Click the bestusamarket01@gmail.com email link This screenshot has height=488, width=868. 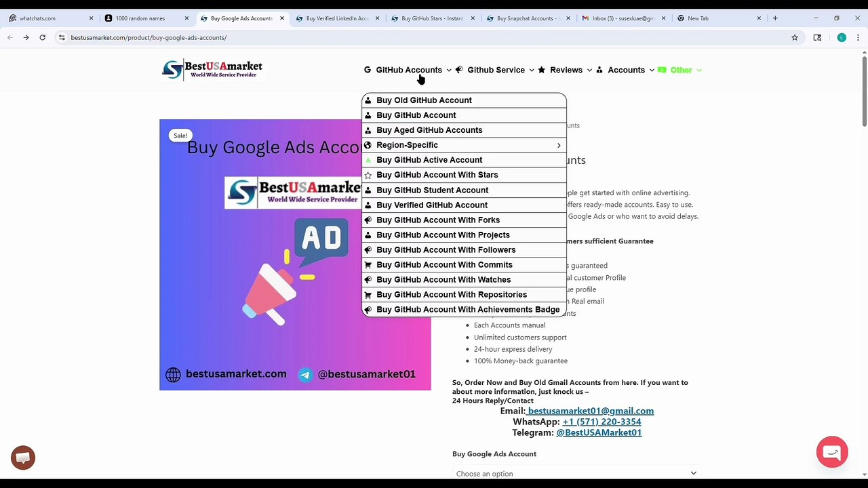590,411
